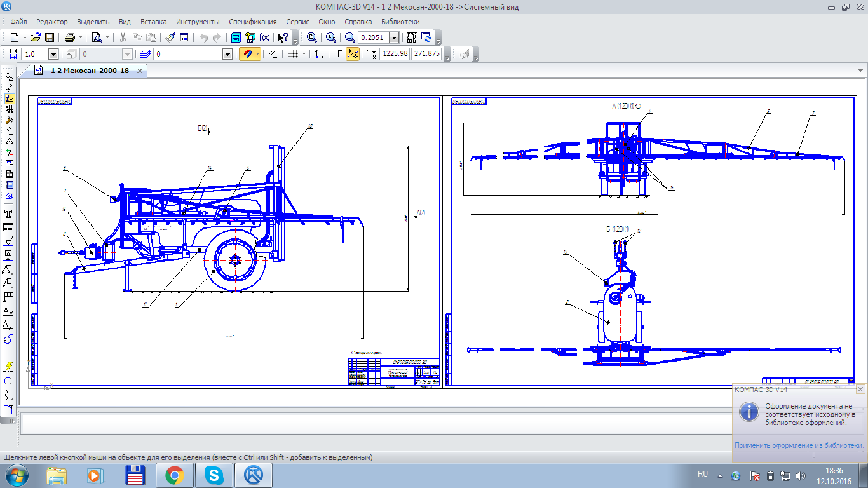Click the Save document icon

49,37
